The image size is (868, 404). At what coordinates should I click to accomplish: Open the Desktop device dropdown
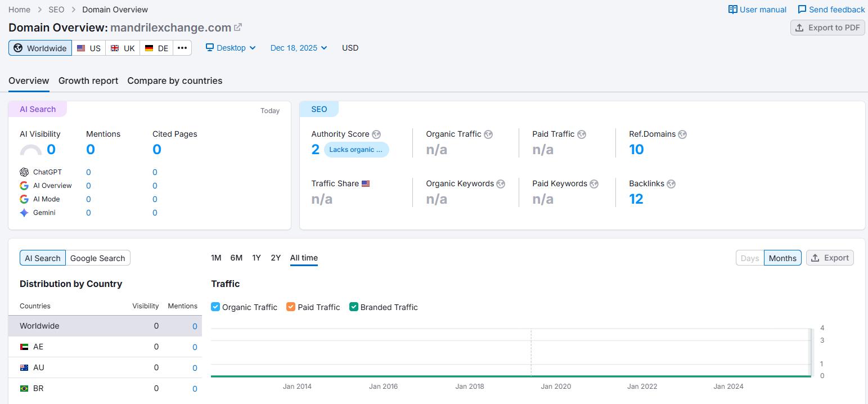tap(231, 48)
